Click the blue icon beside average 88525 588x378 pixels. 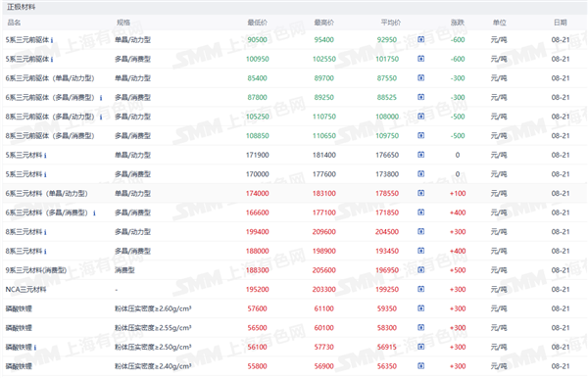point(420,97)
